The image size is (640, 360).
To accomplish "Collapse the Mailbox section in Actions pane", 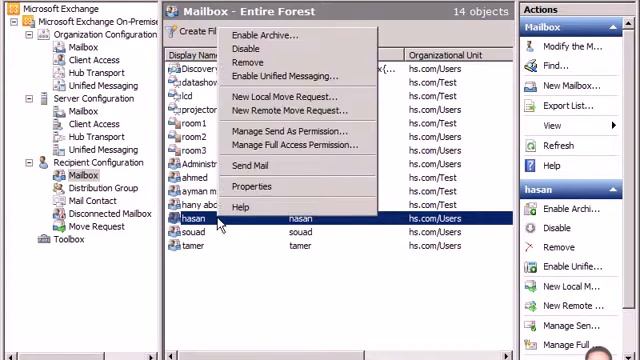I will (613, 27).
